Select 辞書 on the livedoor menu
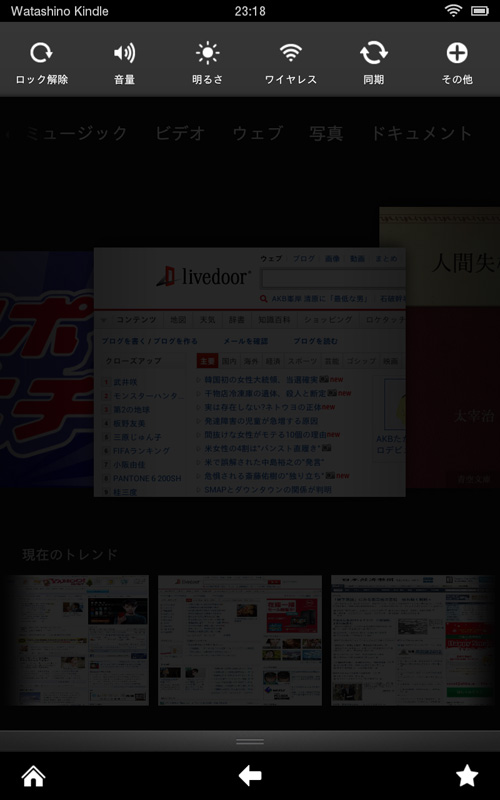This screenshot has width=500, height=800. pos(237,320)
